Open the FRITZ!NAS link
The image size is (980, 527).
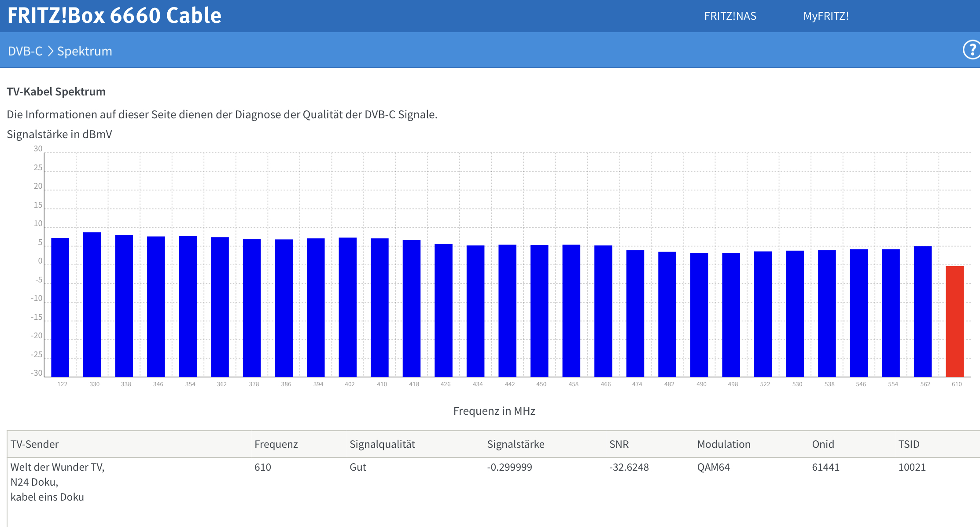[730, 16]
